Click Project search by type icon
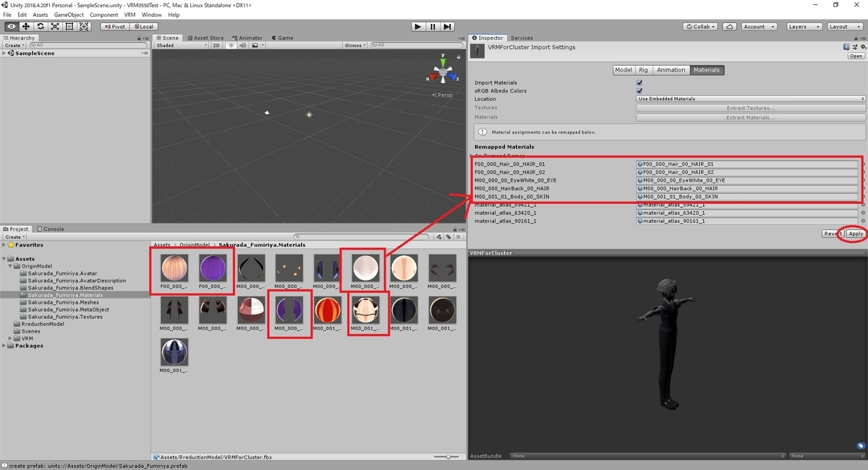The image size is (868, 470). pyautogui.click(x=440, y=236)
